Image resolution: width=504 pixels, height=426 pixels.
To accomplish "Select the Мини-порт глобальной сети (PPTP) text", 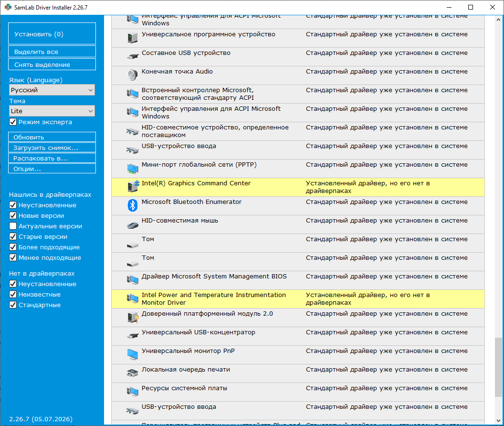I will point(199,164).
